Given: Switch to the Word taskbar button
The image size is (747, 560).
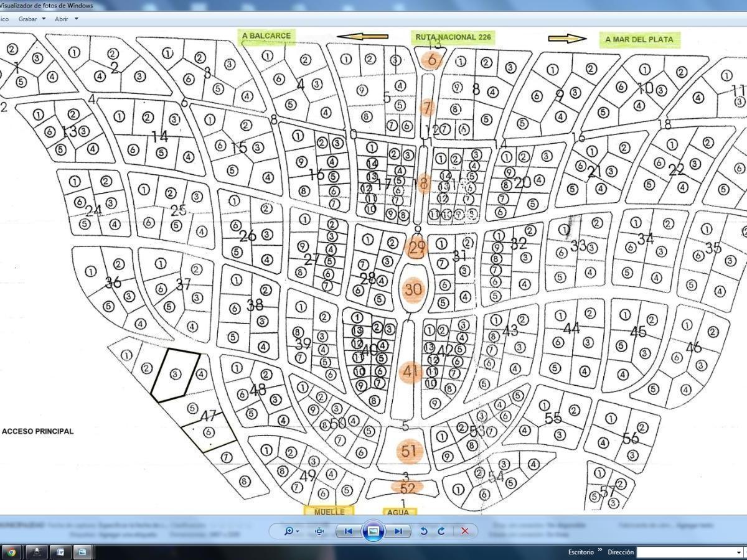Looking at the screenshot, I should 60,552.
